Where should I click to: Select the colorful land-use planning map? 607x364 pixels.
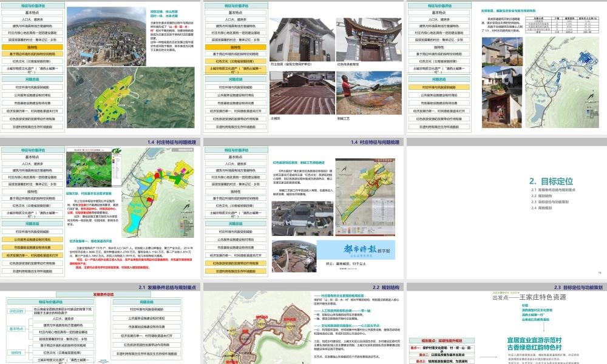point(158,192)
